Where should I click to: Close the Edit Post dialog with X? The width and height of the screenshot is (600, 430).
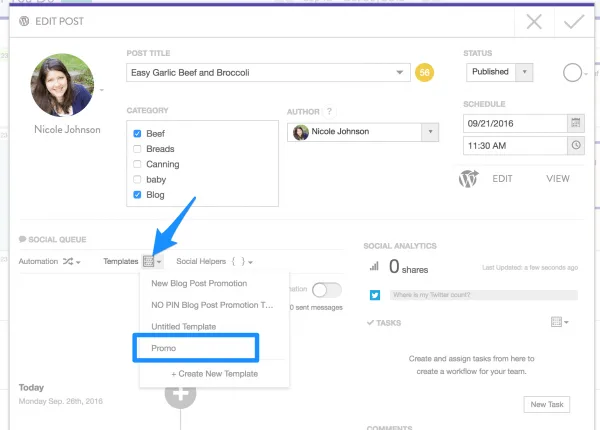click(534, 21)
